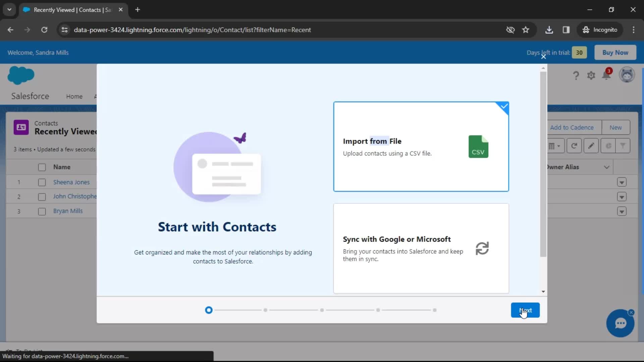The width and height of the screenshot is (644, 362).
Task: Open the Setup gear icon
Action: tap(591, 75)
